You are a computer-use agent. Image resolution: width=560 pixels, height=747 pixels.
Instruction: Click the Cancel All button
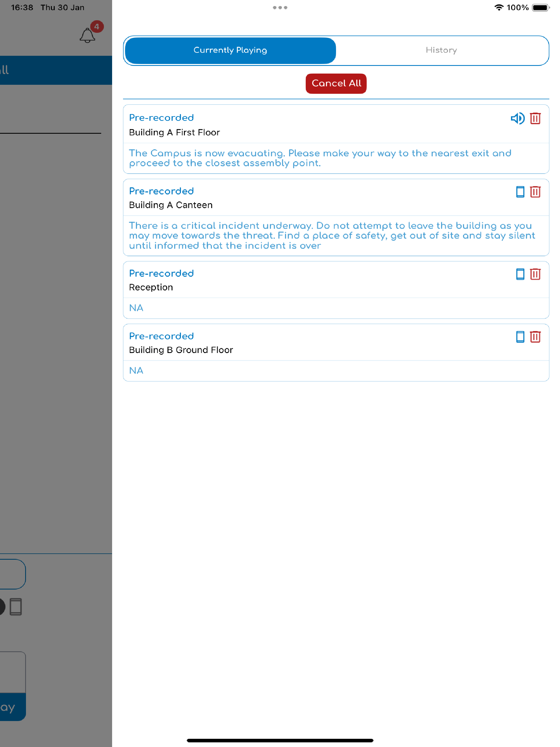(336, 83)
